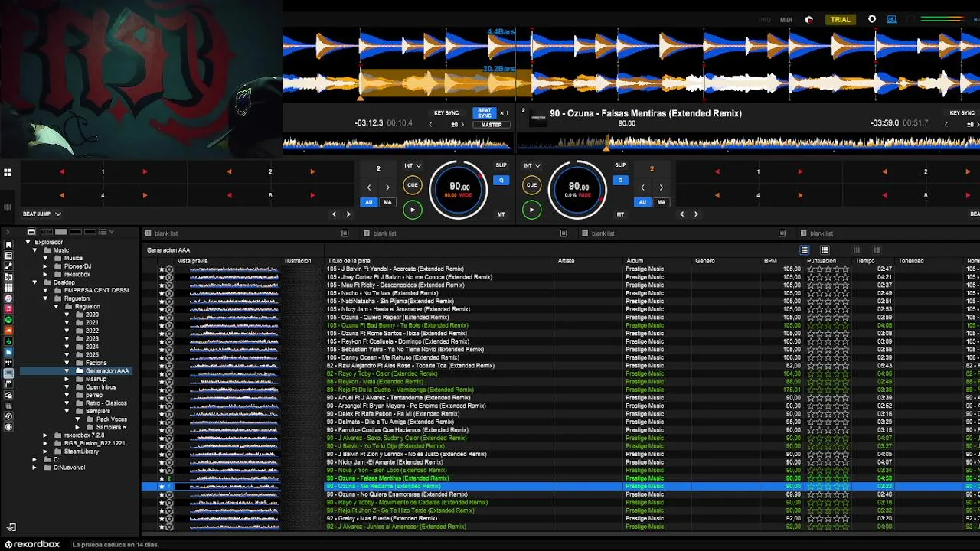Expand the C: drive node
This screenshot has height=551, width=980.
(x=34, y=459)
